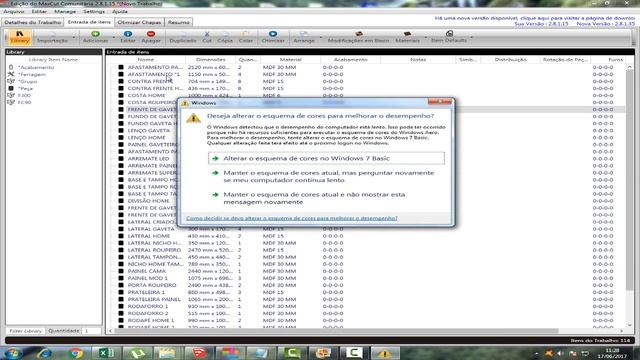
Task: Sort by the Nome column header
Action: point(145,60)
